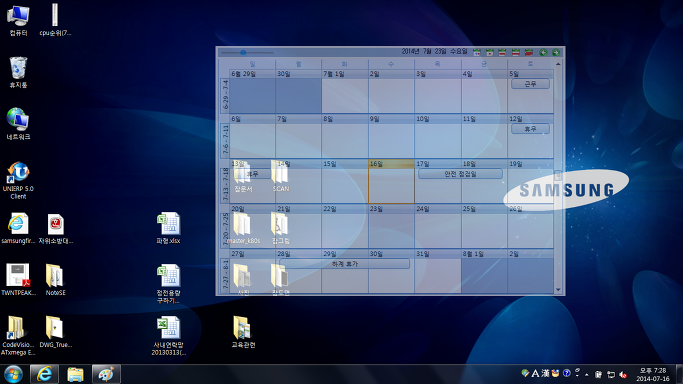Select the 자위소방대 document icon

(x=55, y=228)
